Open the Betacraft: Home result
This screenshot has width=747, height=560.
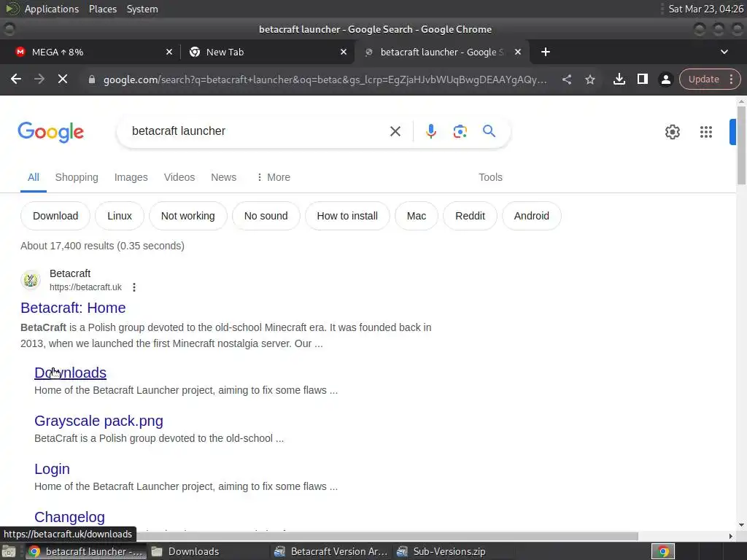click(73, 308)
